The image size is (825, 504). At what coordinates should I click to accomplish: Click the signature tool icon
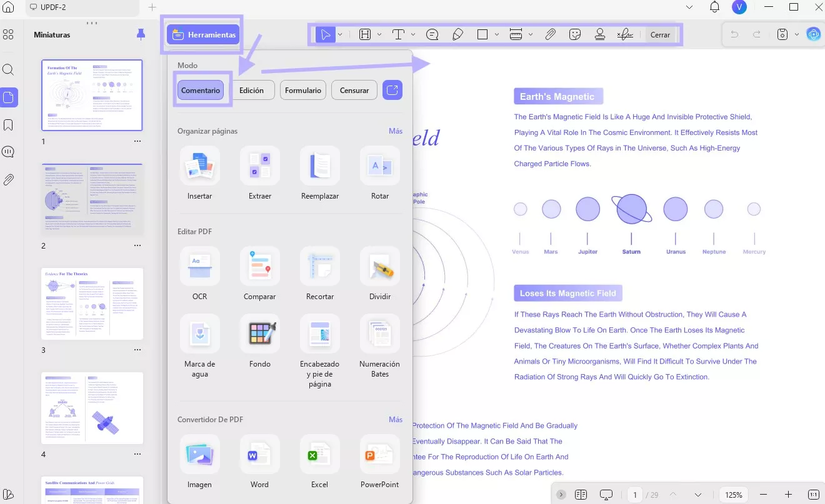point(625,34)
